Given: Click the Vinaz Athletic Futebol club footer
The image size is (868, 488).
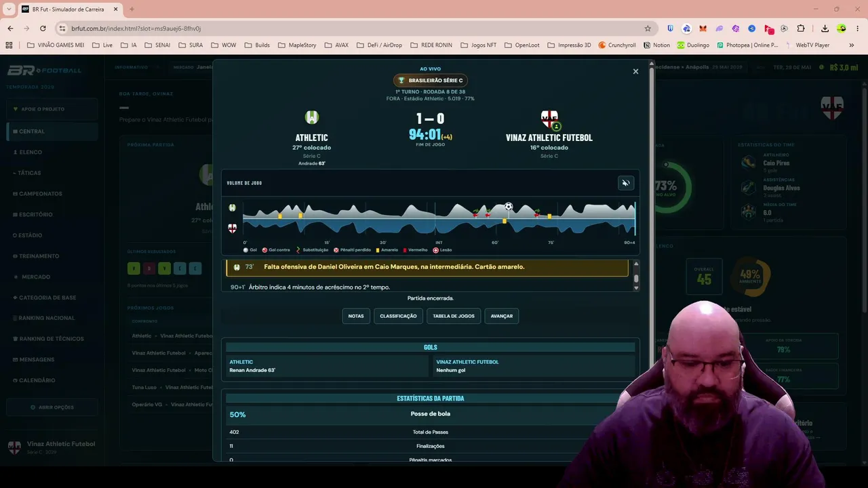Looking at the screenshot, I should (52, 447).
